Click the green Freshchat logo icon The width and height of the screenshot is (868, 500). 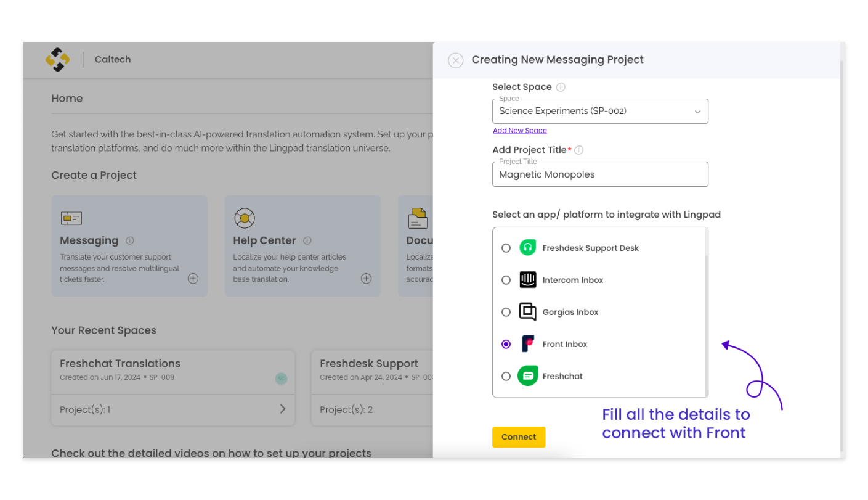(528, 376)
